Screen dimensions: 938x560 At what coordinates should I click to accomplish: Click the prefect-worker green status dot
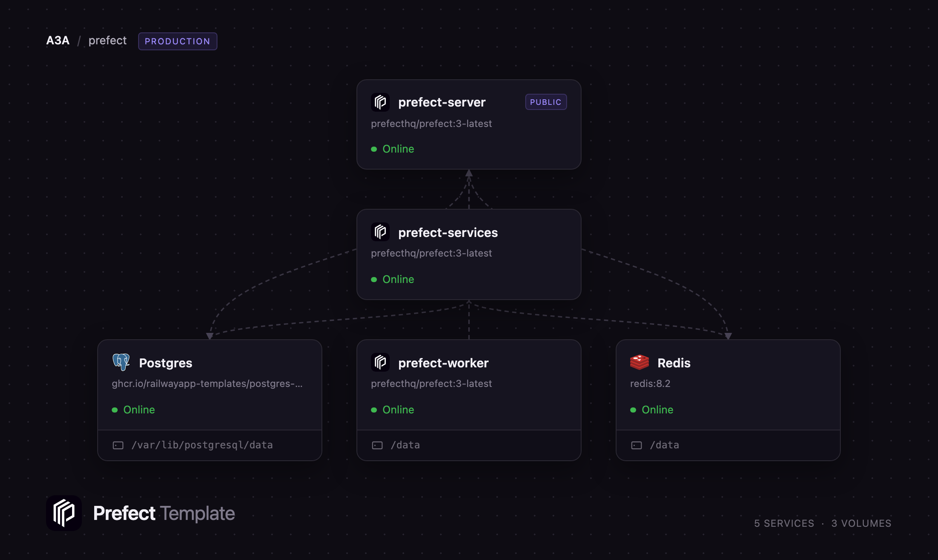tap(374, 410)
